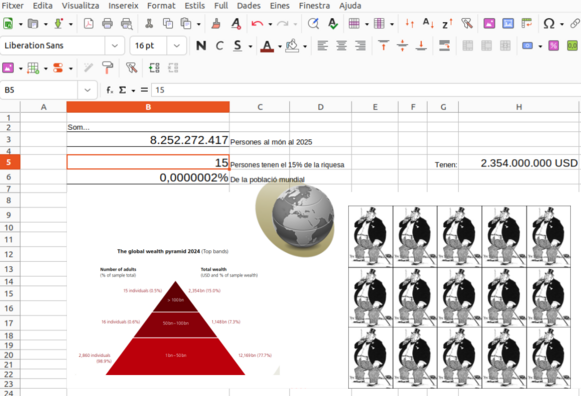The width and height of the screenshot is (581, 396).
Task: Click the Undo arrow icon
Action: pos(257,24)
